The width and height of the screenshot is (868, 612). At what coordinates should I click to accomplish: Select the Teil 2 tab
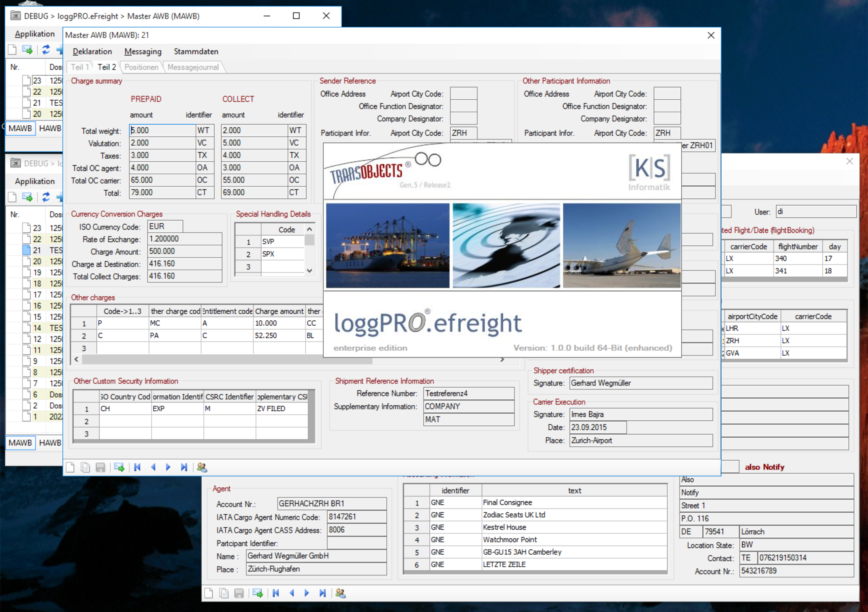pyautogui.click(x=107, y=67)
